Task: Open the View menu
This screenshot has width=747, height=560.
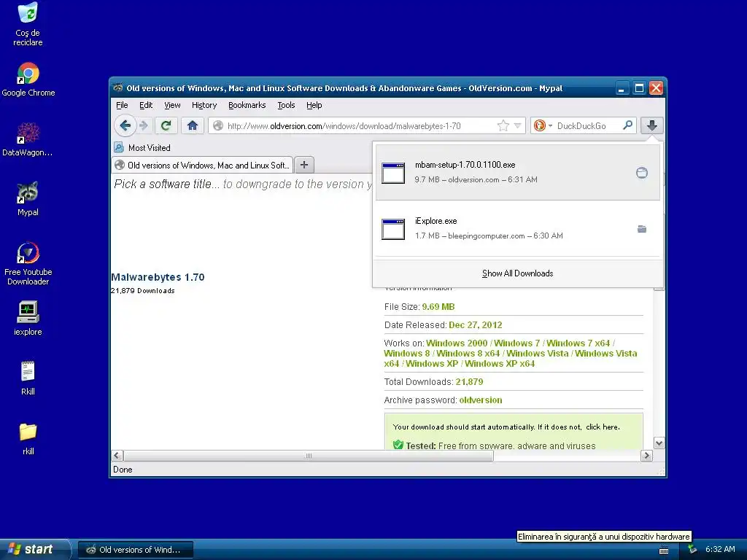Action: point(172,105)
